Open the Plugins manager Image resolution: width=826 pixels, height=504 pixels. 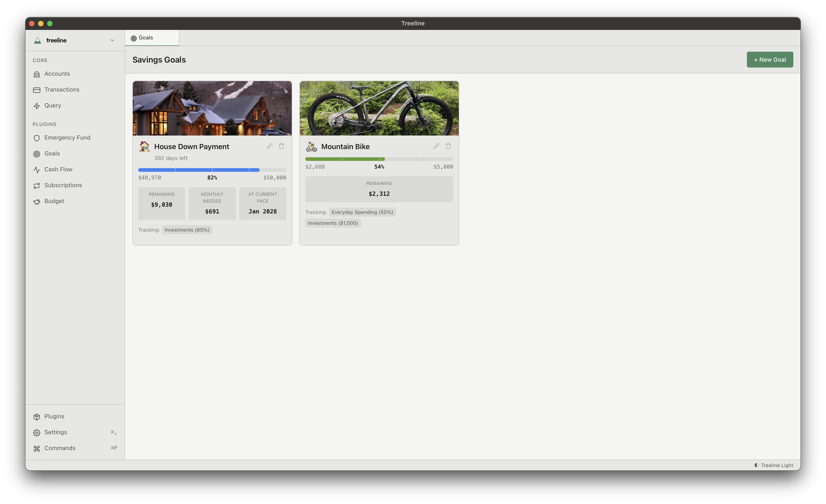[x=54, y=416]
